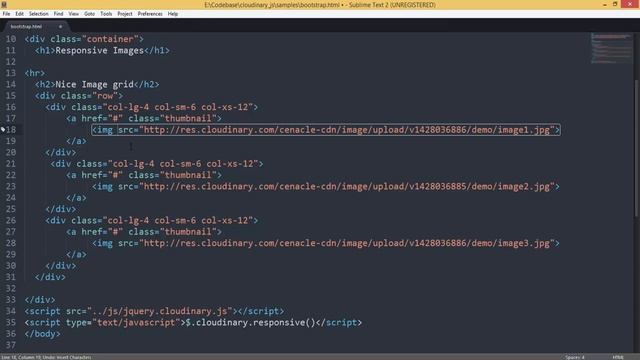The height and width of the screenshot is (360, 640).
Task: Click the closing </body> tag
Action: coord(42,334)
